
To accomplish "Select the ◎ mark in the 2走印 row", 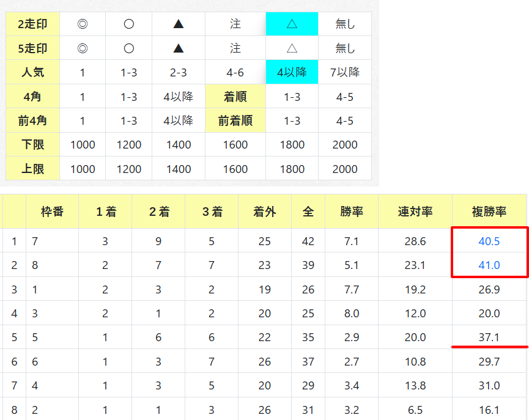I will click(83, 24).
